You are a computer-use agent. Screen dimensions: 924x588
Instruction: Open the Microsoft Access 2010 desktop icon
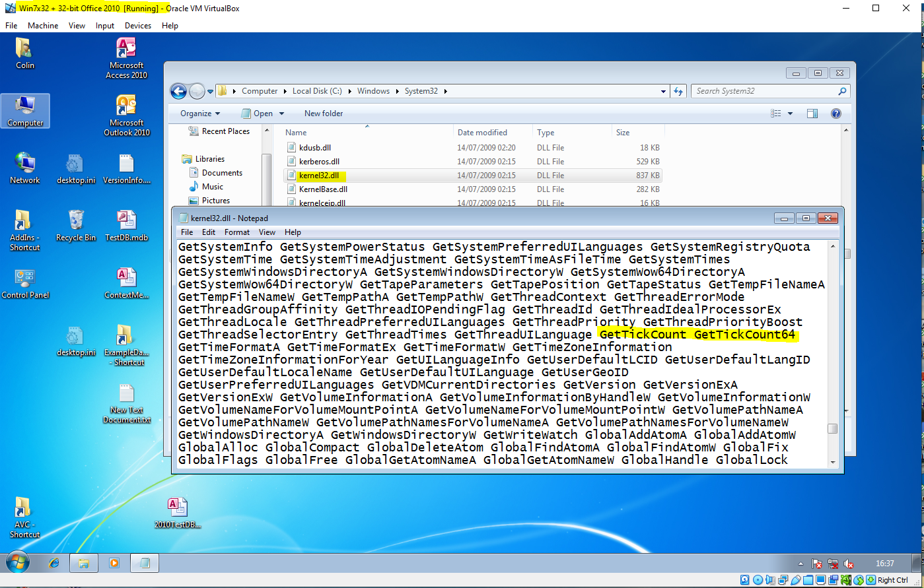[x=126, y=58]
